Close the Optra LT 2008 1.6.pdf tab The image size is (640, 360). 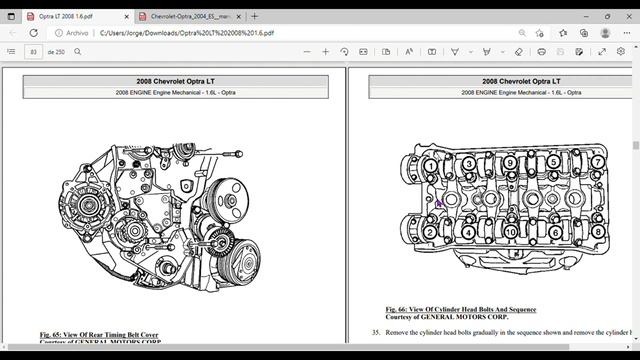(127, 16)
